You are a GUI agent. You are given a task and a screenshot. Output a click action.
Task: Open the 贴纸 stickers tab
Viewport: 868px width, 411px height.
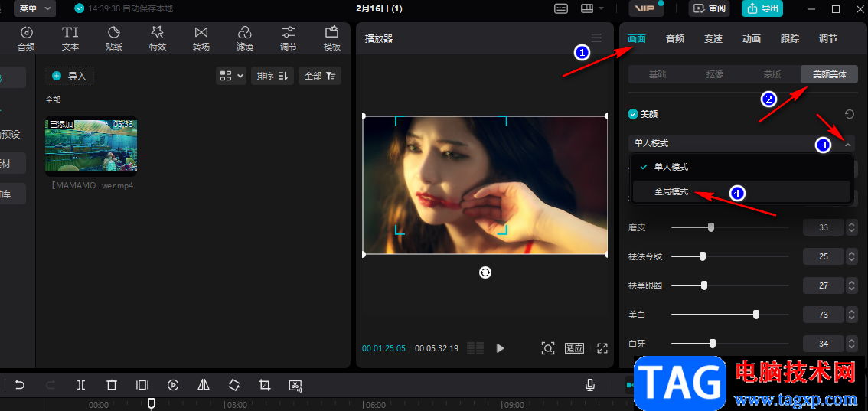(x=114, y=38)
